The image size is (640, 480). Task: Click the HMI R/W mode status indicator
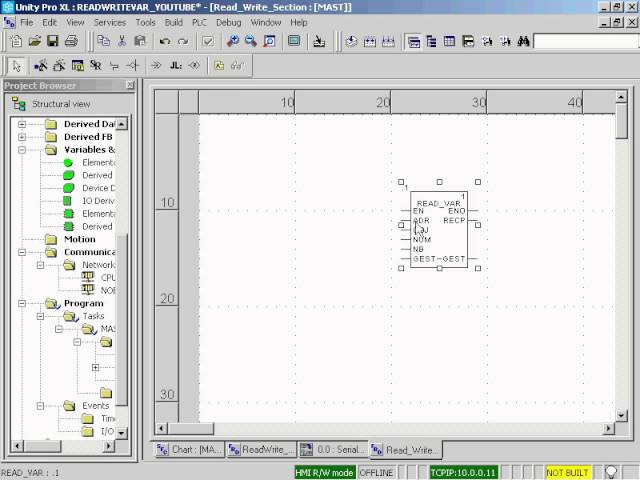(324, 473)
